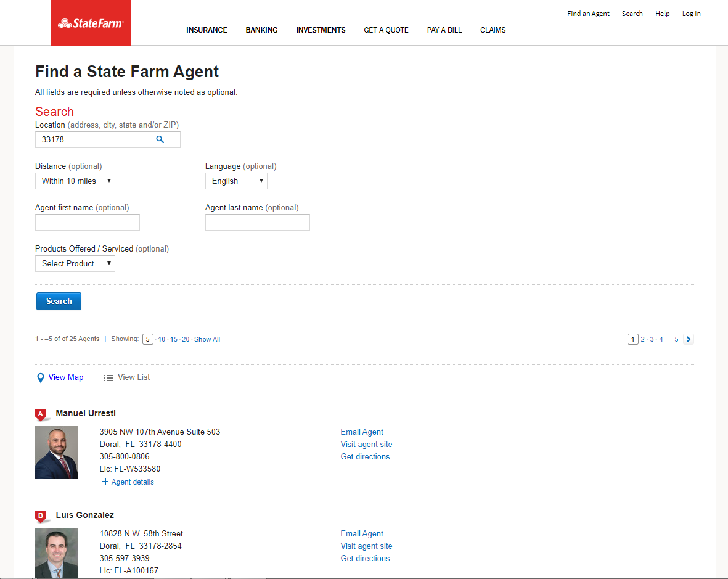Image resolution: width=728 pixels, height=579 pixels.
Task: Click the blue Search button
Action: click(x=59, y=301)
